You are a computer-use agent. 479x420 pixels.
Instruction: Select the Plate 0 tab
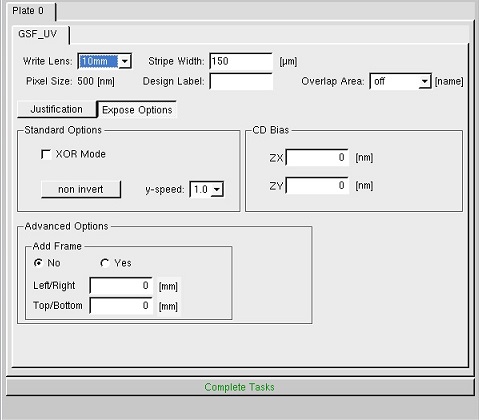[x=28, y=11]
